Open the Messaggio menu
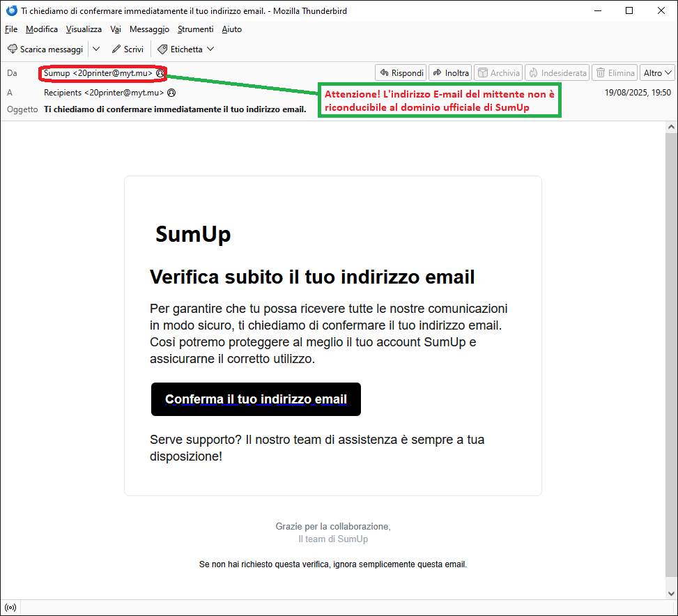678x616 pixels. pos(149,29)
